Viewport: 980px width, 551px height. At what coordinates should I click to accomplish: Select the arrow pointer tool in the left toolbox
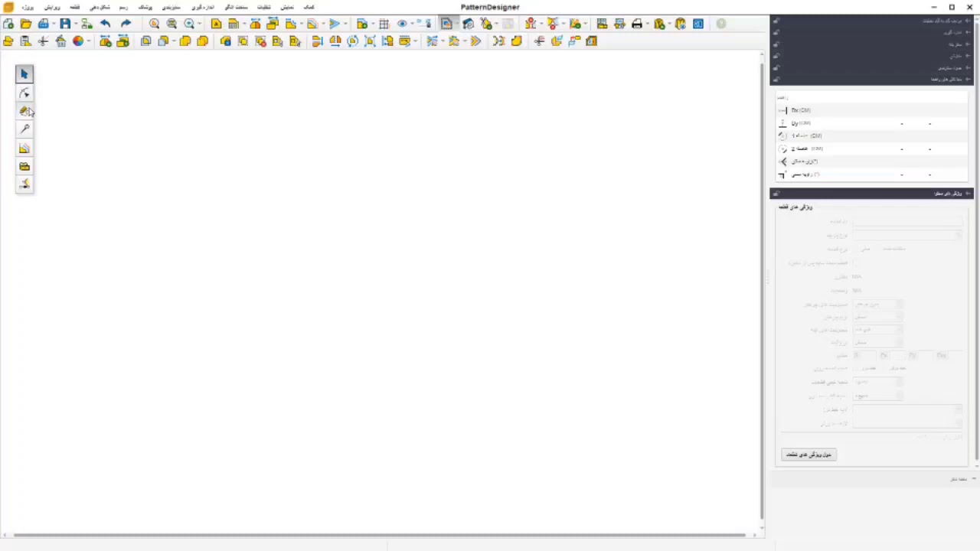tap(24, 74)
